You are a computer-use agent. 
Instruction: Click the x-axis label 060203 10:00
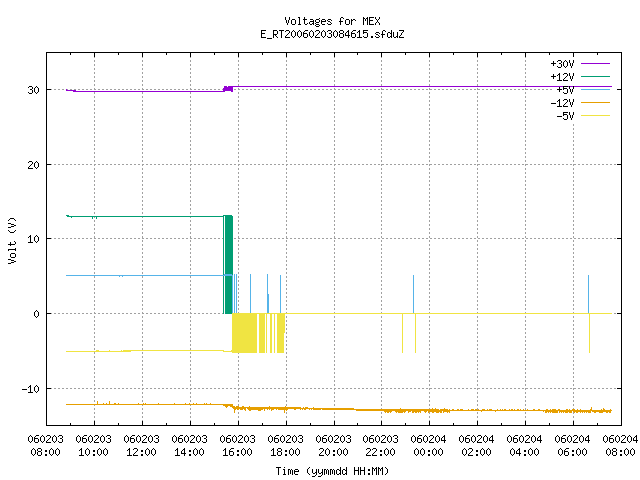pos(93,446)
